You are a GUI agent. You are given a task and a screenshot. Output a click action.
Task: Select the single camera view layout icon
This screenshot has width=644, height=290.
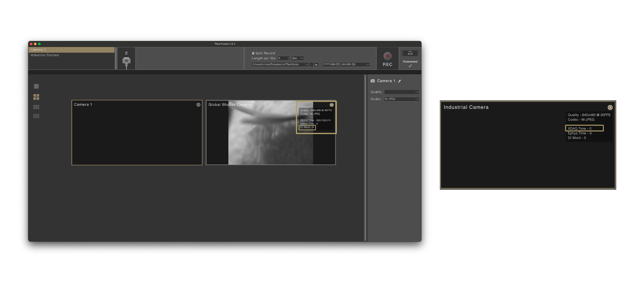36,86
